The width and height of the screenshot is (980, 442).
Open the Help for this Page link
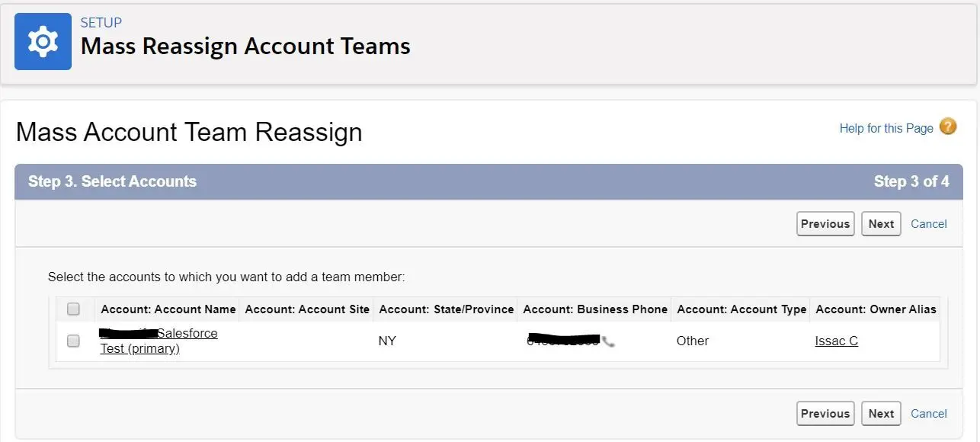(x=886, y=128)
